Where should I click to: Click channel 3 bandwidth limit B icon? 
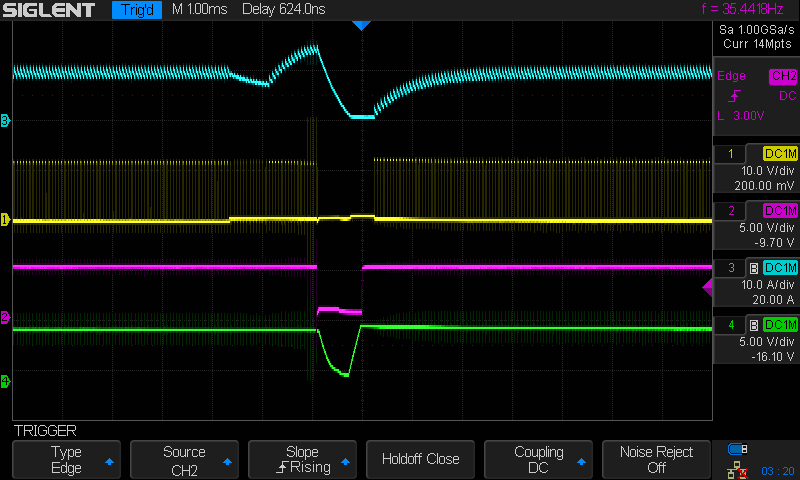pyautogui.click(x=754, y=268)
